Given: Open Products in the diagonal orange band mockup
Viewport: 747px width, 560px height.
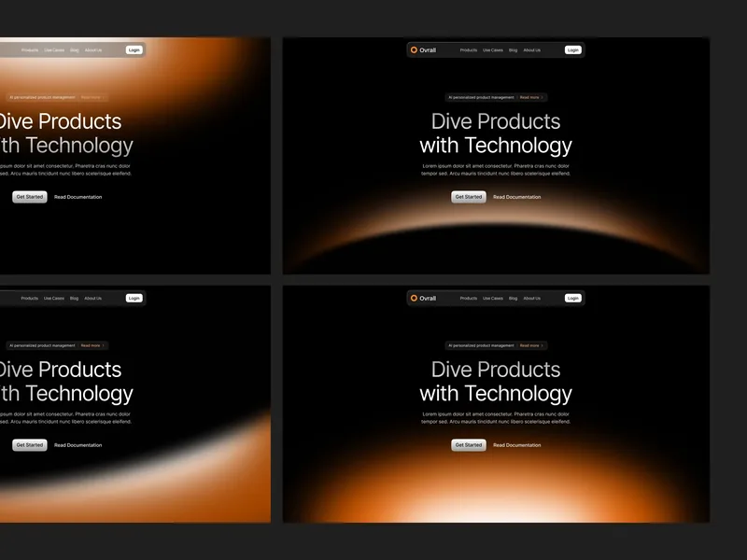Looking at the screenshot, I should (x=30, y=298).
